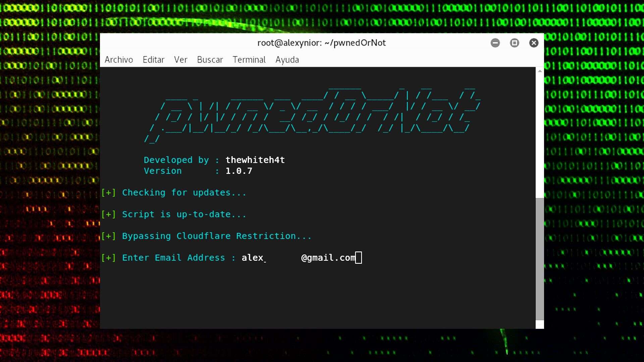Click the email address input cursor
644x362 pixels.
click(x=360, y=257)
